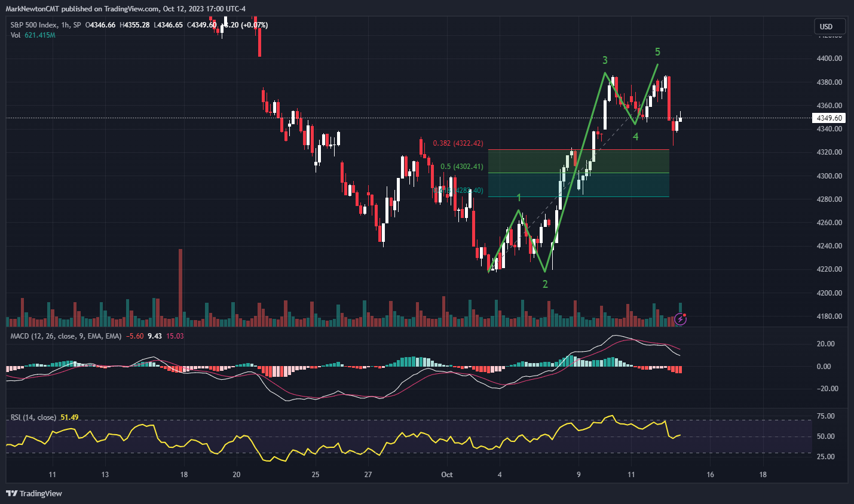Click the 4349.60 last price label
The image size is (854, 504).
[x=828, y=118]
